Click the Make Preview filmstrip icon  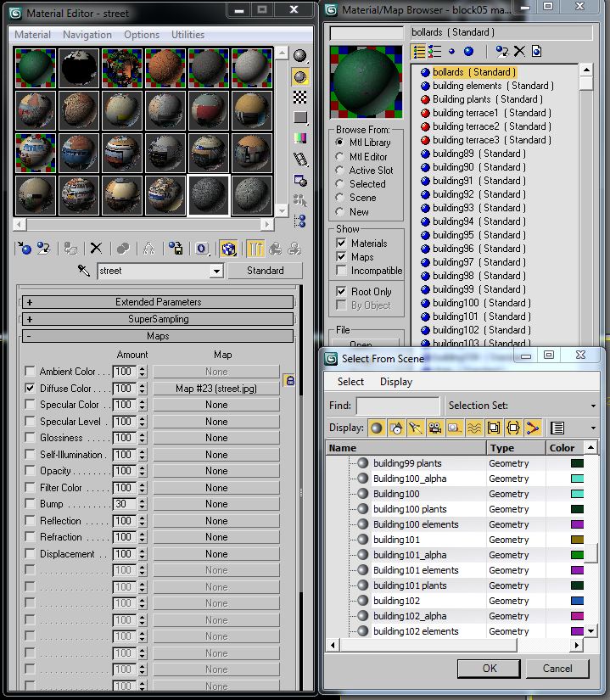pos(299,159)
